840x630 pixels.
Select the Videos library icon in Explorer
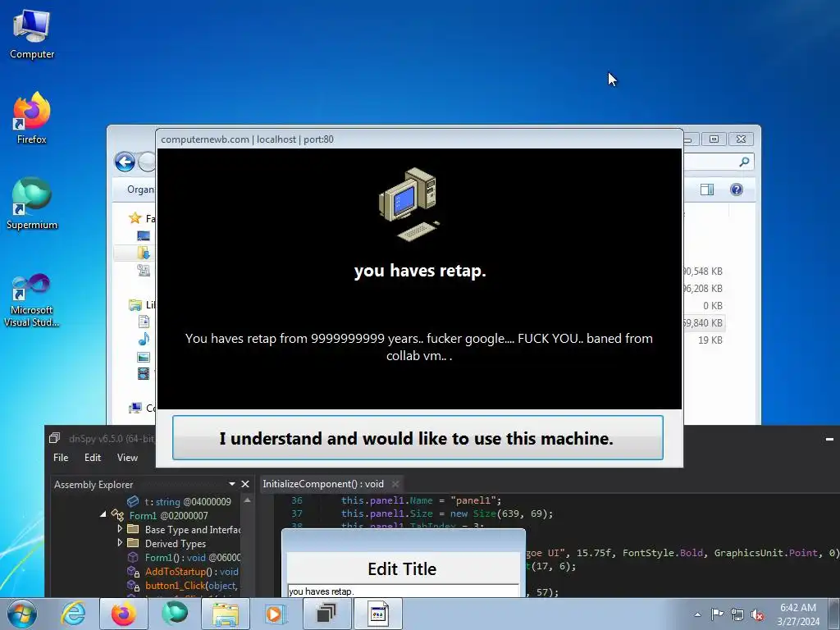pos(144,373)
